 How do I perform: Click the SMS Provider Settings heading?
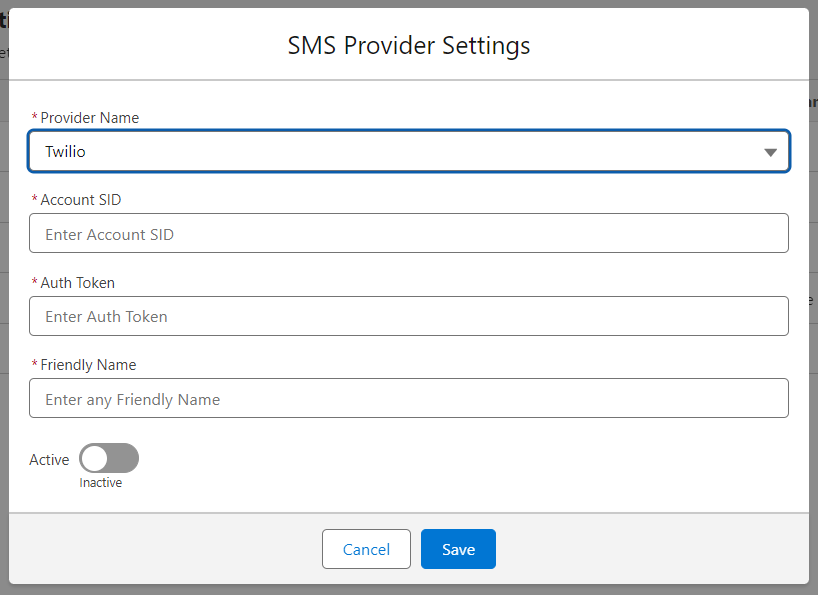pos(409,45)
